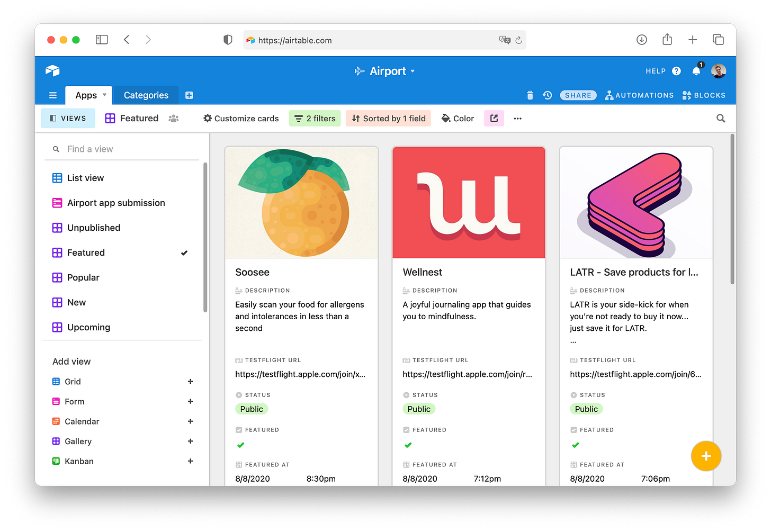Screen dimensions: 771x532
Task: Open the Soosee orange cover image
Action: pos(301,203)
